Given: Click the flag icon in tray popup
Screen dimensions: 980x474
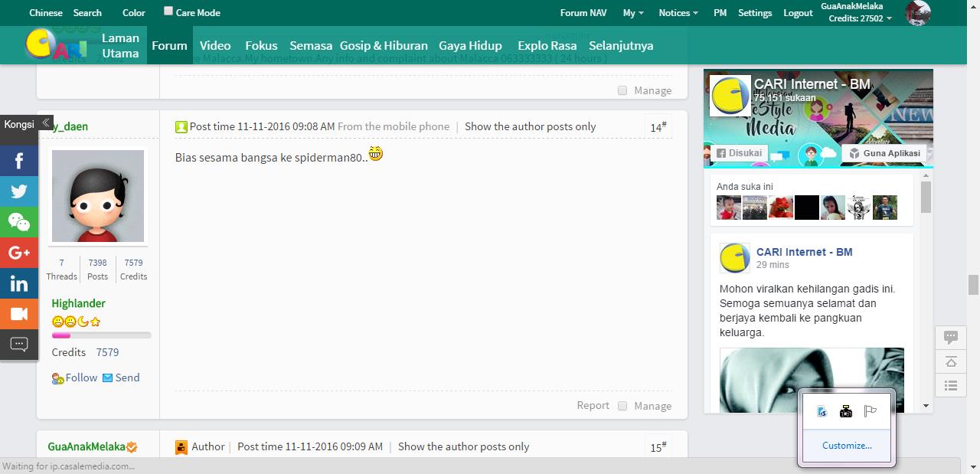Looking at the screenshot, I should click(x=871, y=411).
